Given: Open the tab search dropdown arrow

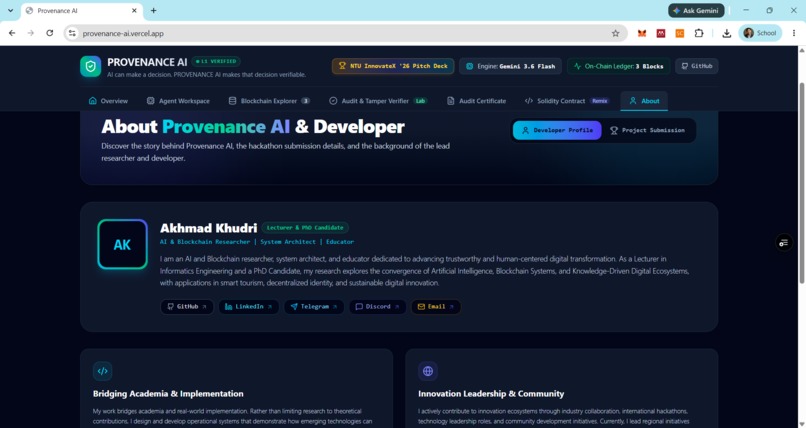Looking at the screenshot, I should point(10,10).
